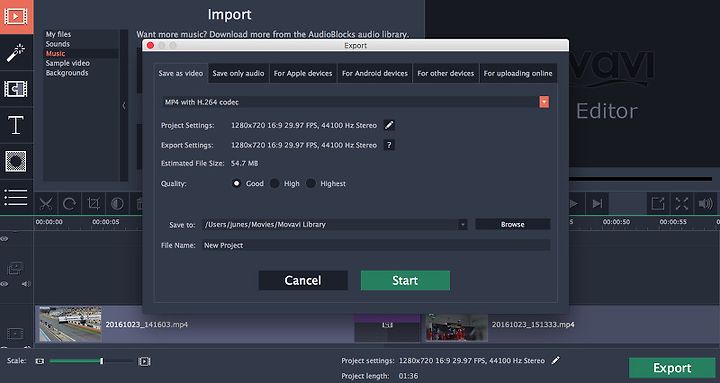
Task: Select Music category in Import list
Action: point(55,54)
